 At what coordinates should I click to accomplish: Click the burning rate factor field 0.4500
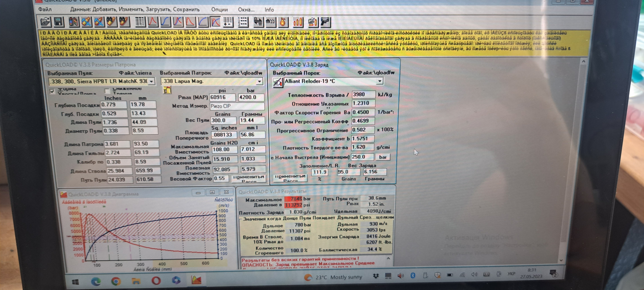coord(363,112)
